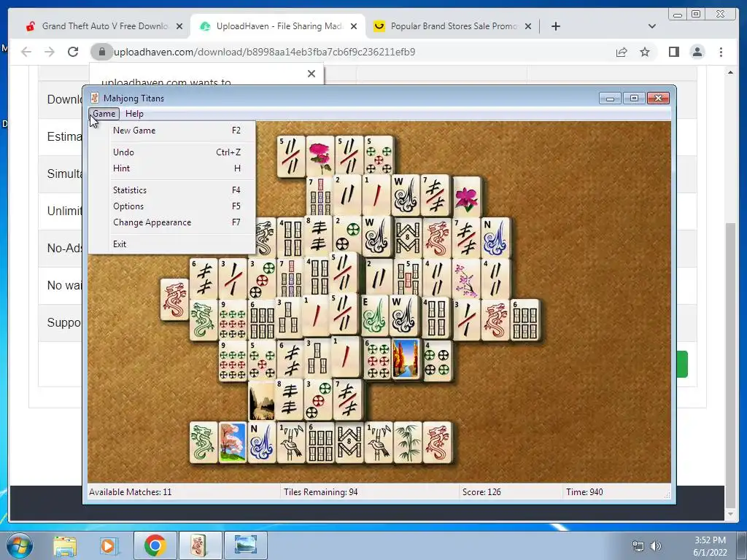Select the winter landscape season tile
The height and width of the screenshot is (560, 747).
tap(262, 400)
